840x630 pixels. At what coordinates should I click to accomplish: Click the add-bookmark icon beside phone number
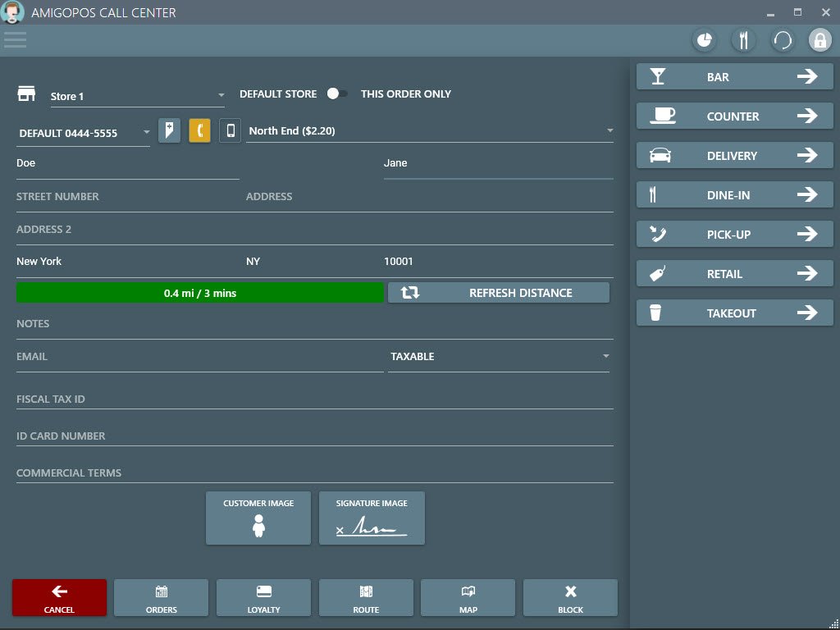coord(169,131)
